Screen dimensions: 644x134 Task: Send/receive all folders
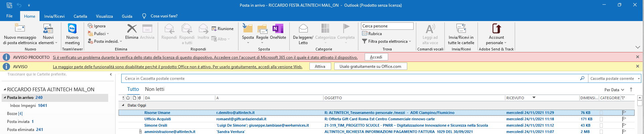click(x=461, y=34)
